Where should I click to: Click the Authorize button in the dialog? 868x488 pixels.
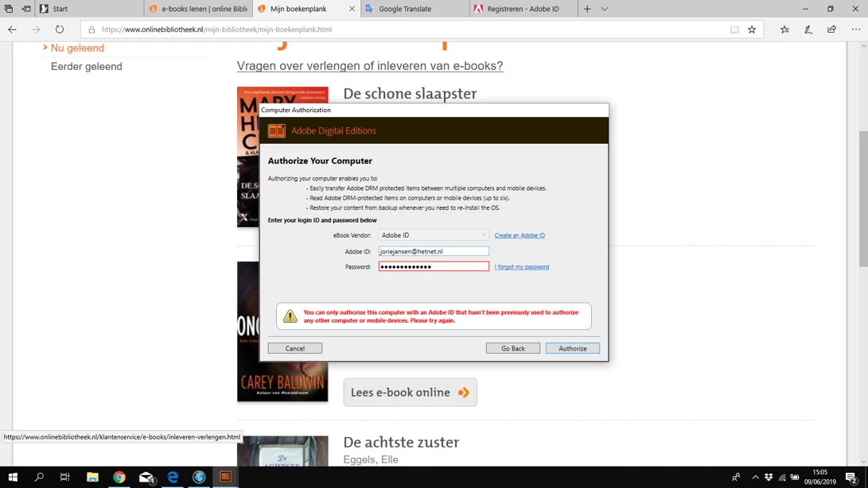[x=572, y=348]
